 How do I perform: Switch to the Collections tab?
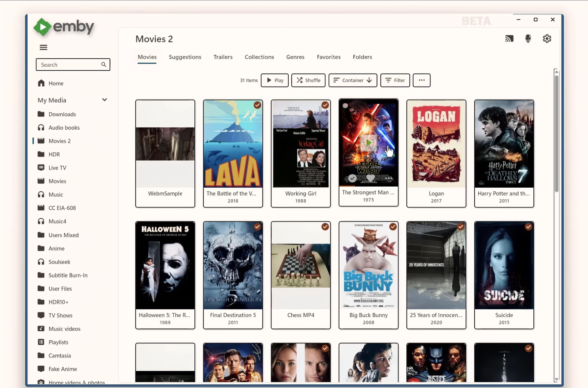pos(259,57)
